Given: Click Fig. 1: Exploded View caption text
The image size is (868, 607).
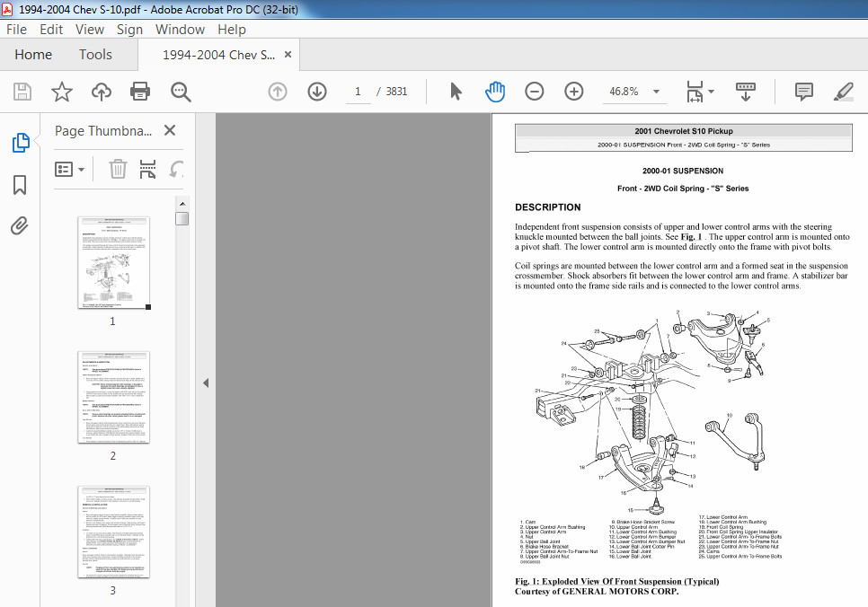Looking at the screenshot, I should point(616,581).
